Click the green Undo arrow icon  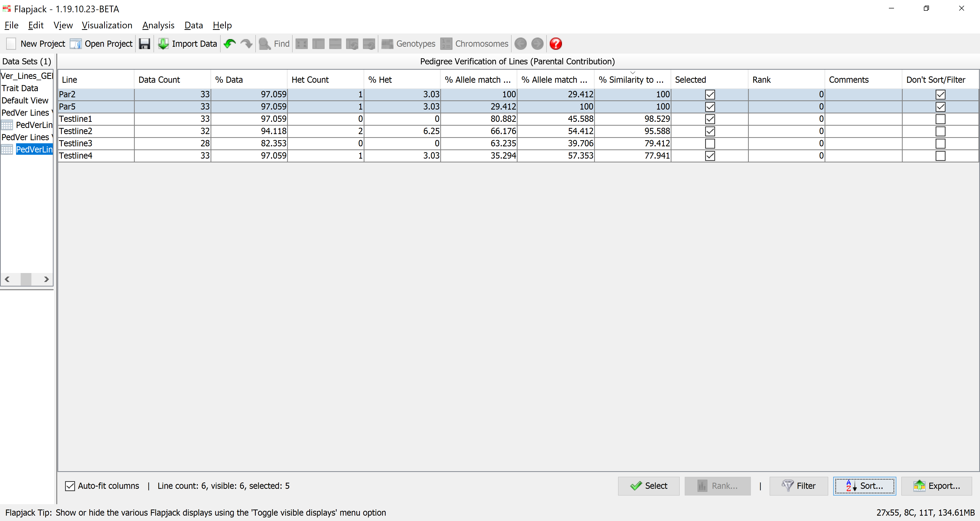coord(230,44)
